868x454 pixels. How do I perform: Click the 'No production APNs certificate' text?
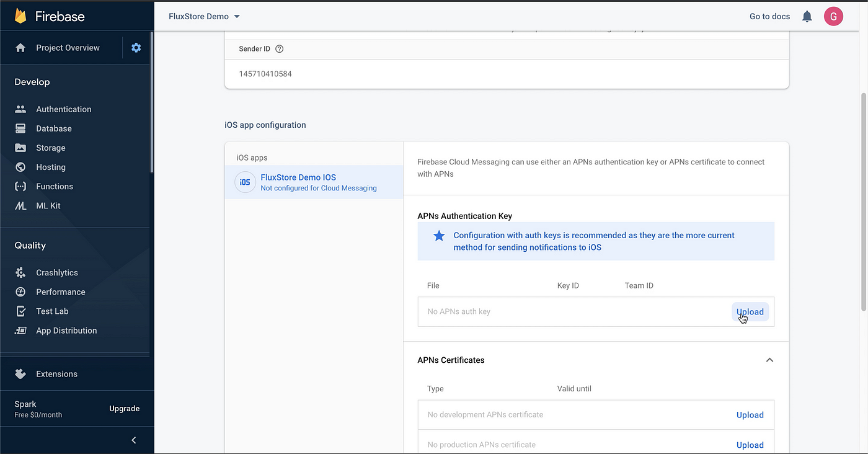[482, 445]
